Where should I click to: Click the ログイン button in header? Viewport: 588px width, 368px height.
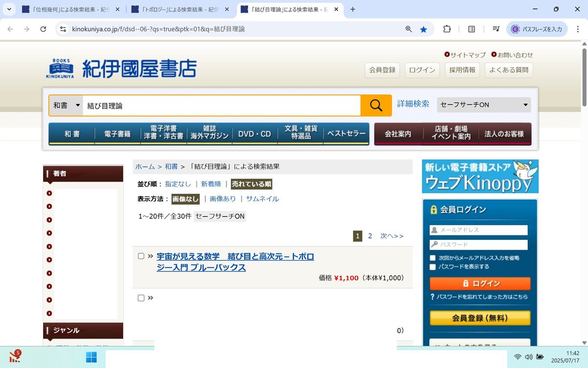pyautogui.click(x=422, y=70)
